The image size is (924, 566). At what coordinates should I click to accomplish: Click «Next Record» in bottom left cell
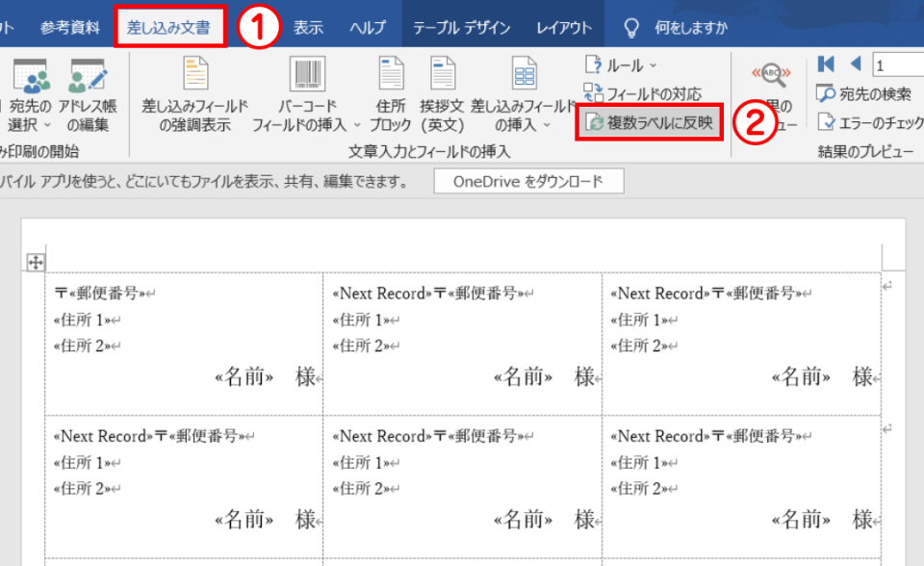pos(103,436)
